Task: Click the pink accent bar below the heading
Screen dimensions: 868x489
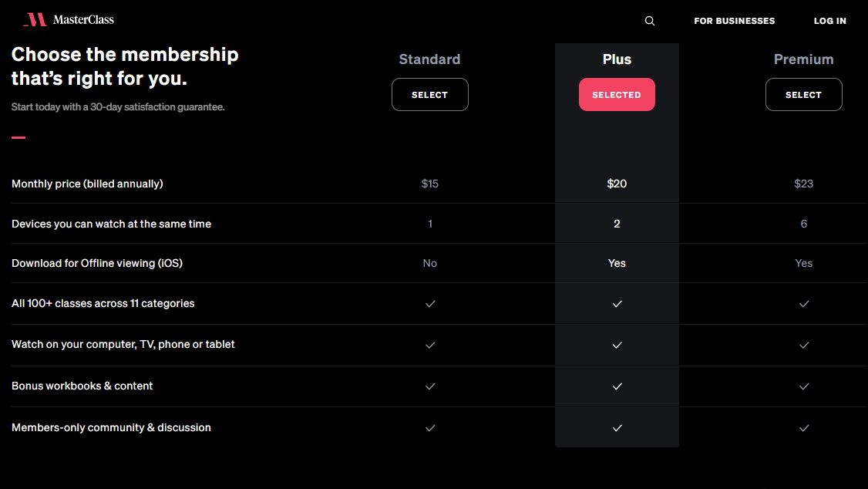Action: pyautogui.click(x=19, y=137)
